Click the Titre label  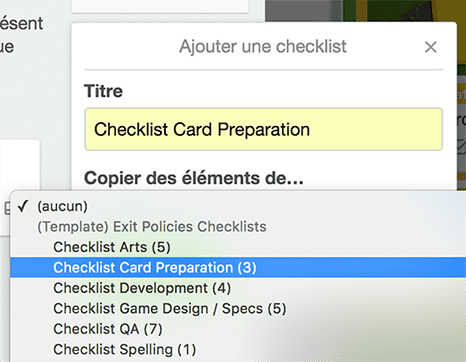pyautogui.click(x=103, y=91)
